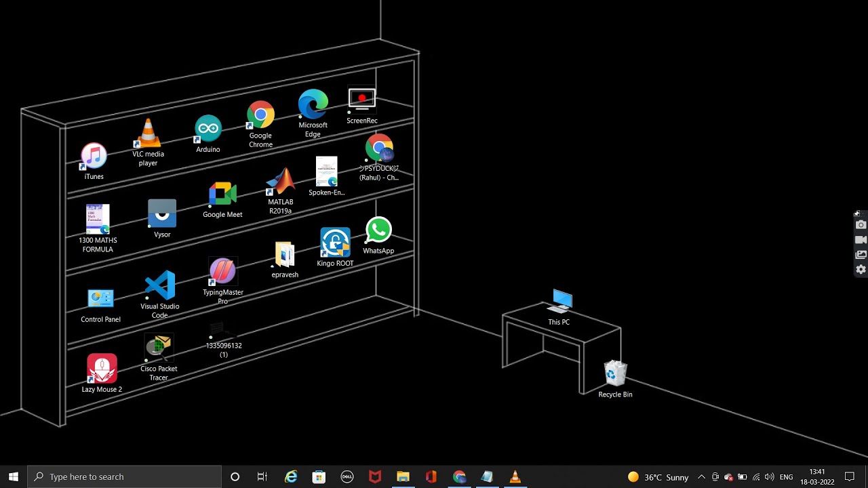Viewport: 868px width, 488px height.
Task: Select the Control Panel desktop icon
Action: (100, 306)
